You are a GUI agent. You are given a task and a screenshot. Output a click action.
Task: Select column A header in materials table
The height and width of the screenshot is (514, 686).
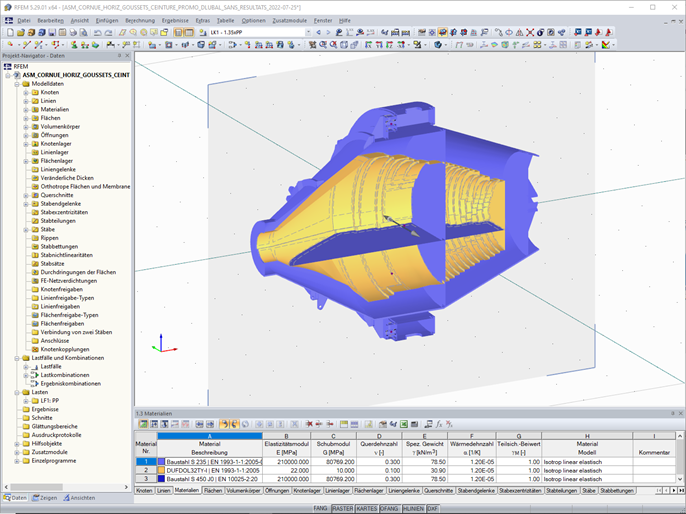click(210, 436)
